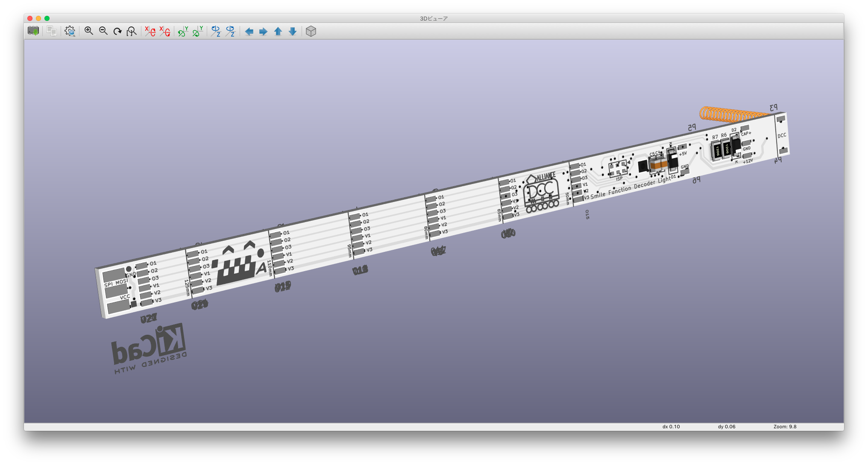Rotate Y counterclockwise using second green icon
This screenshot has height=465, width=868.
click(x=198, y=31)
